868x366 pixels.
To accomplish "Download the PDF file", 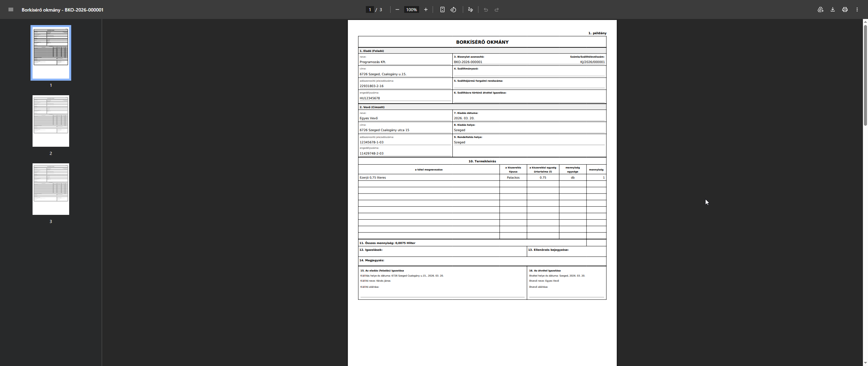I will (833, 9).
